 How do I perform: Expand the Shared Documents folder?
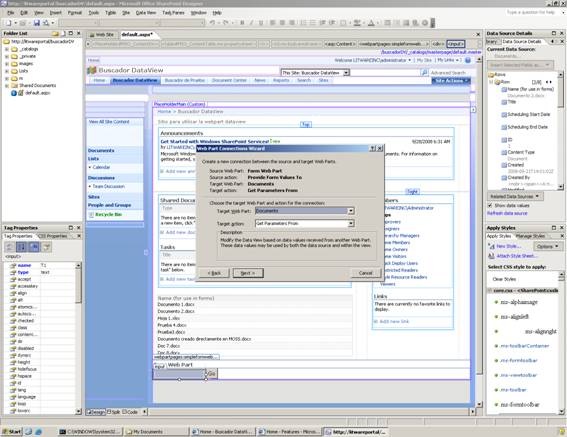pyautogui.click(x=7, y=86)
